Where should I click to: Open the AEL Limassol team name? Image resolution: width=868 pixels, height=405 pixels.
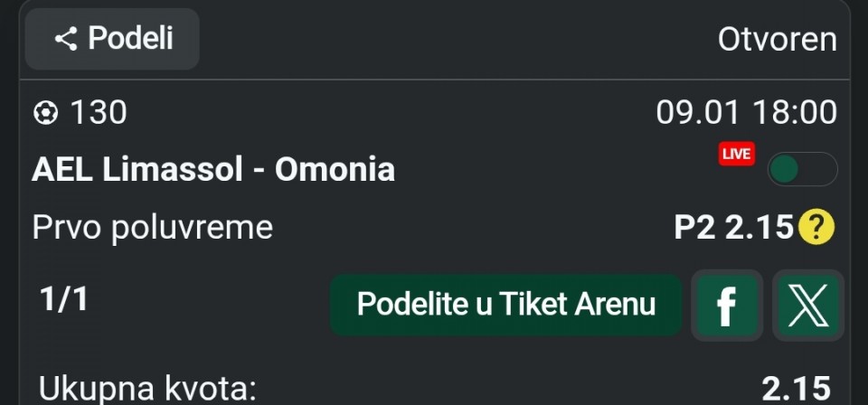(x=137, y=169)
